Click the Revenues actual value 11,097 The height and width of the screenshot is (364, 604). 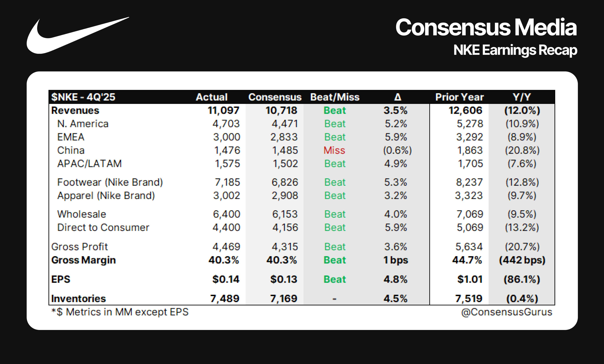(223, 110)
